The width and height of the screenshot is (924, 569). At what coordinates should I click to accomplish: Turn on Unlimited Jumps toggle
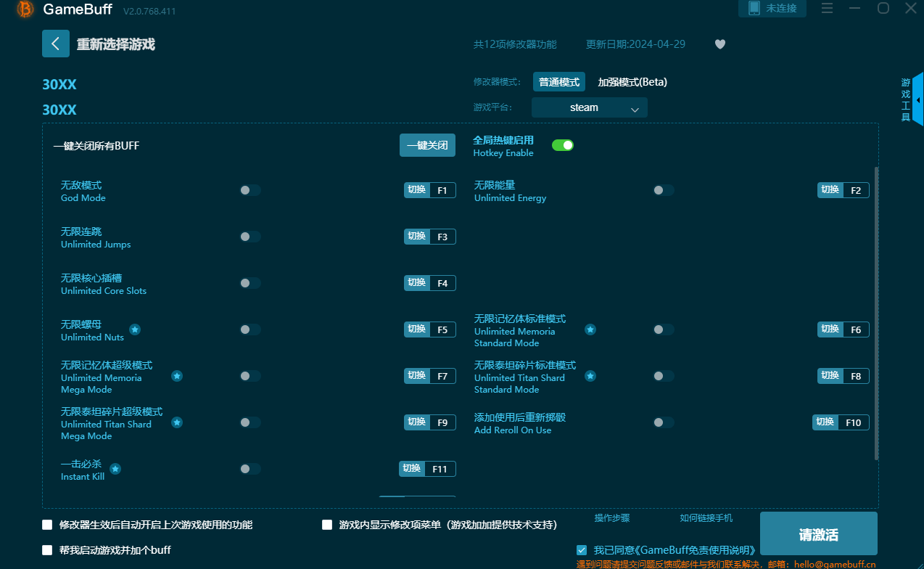tap(250, 237)
